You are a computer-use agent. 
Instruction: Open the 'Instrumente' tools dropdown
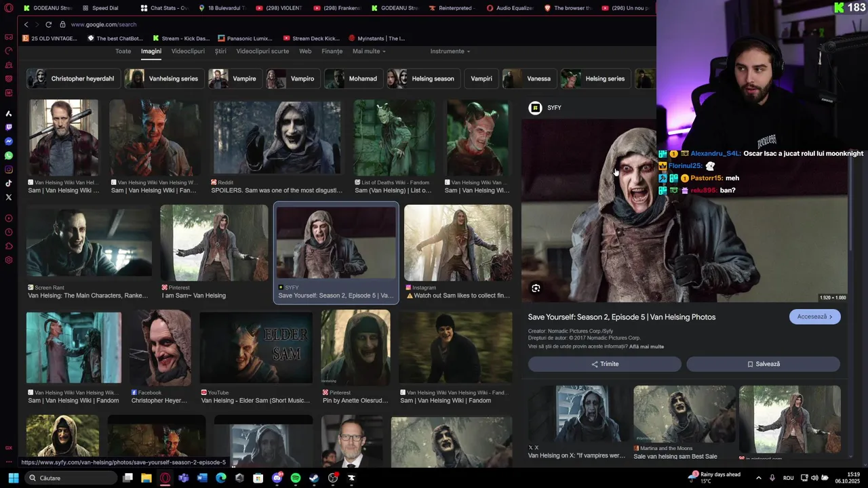pos(450,52)
